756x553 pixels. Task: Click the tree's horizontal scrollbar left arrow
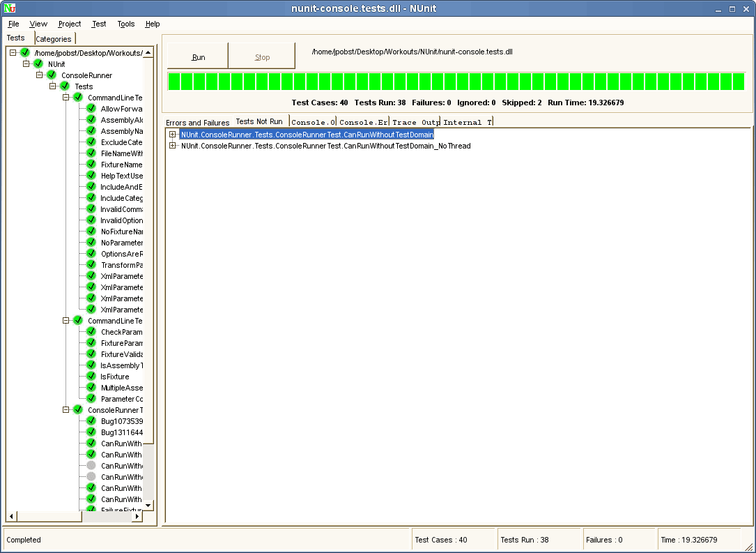tap(11, 516)
